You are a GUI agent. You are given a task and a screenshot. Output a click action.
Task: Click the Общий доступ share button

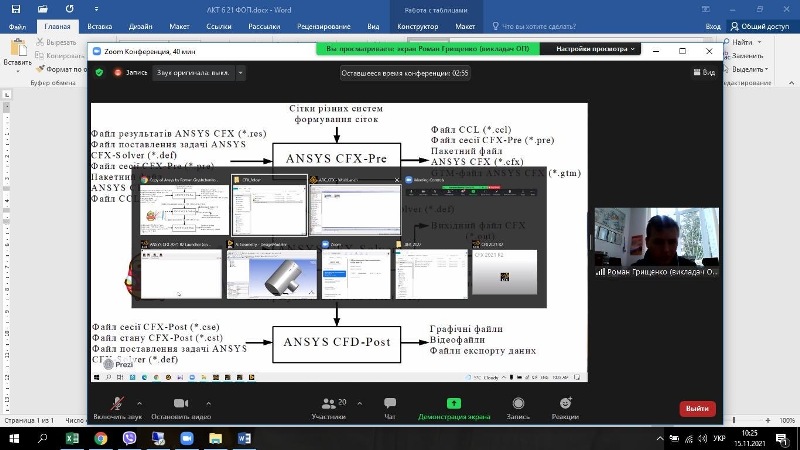click(x=760, y=27)
